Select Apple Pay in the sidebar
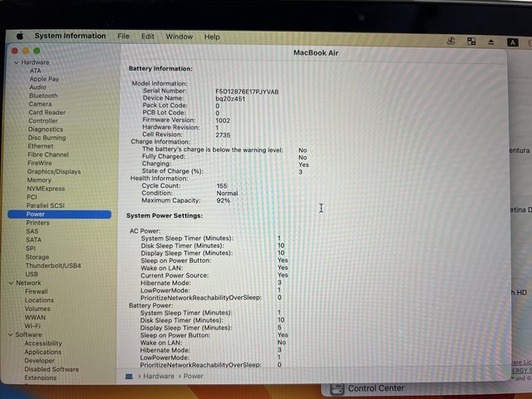Screen dimensions: 532x399 [44, 79]
